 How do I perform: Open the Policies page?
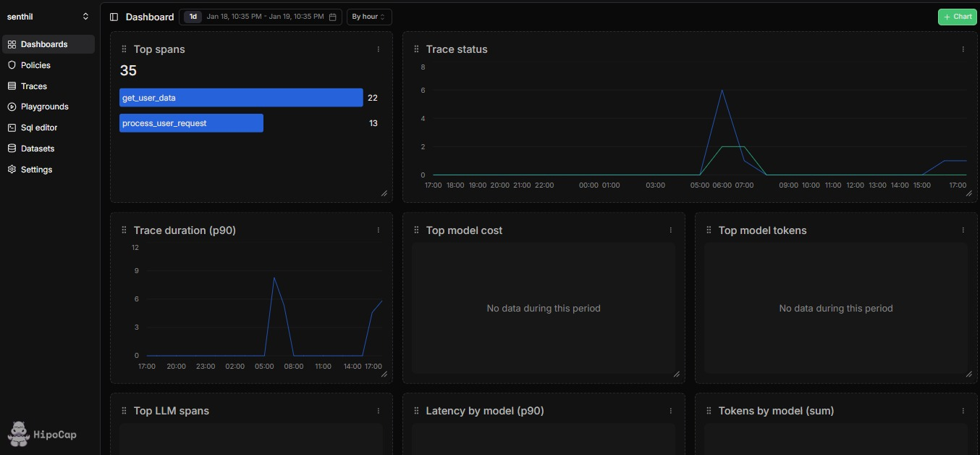(48, 65)
